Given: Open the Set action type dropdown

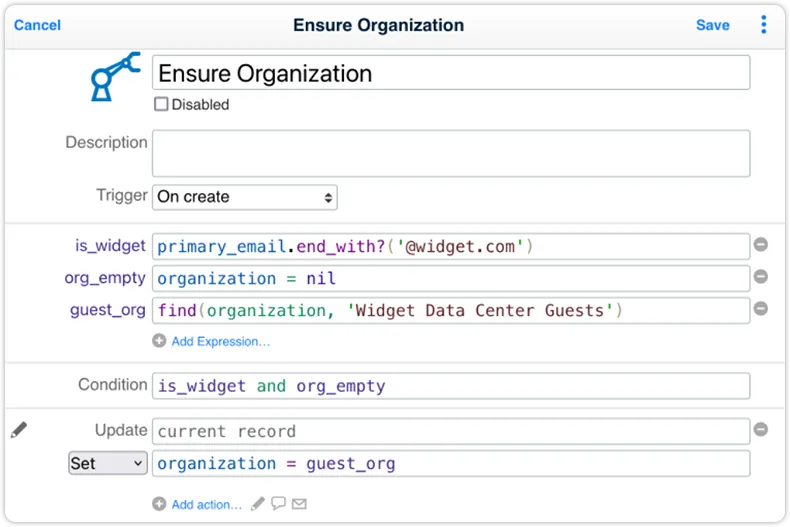Looking at the screenshot, I should coord(108,463).
